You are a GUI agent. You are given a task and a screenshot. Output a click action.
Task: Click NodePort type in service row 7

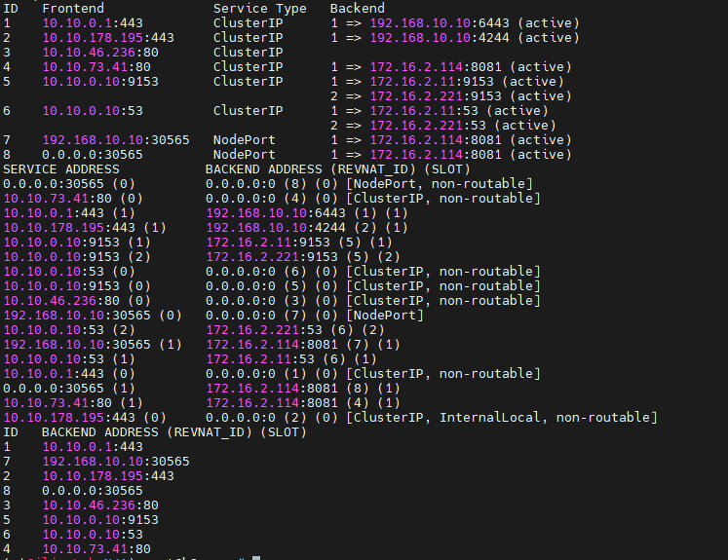(x=244, y=139)
